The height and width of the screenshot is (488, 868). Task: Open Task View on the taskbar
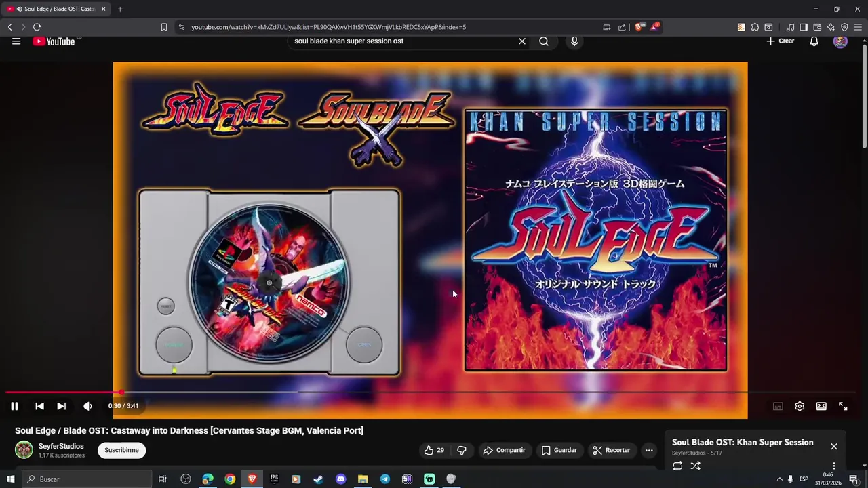[x=163, y=479]
